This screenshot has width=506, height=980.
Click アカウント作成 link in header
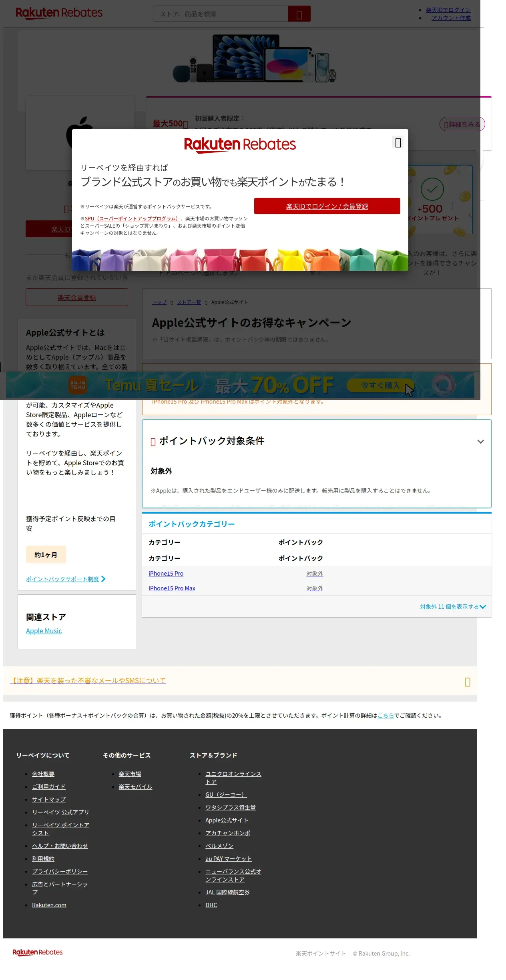click(451, 18)
